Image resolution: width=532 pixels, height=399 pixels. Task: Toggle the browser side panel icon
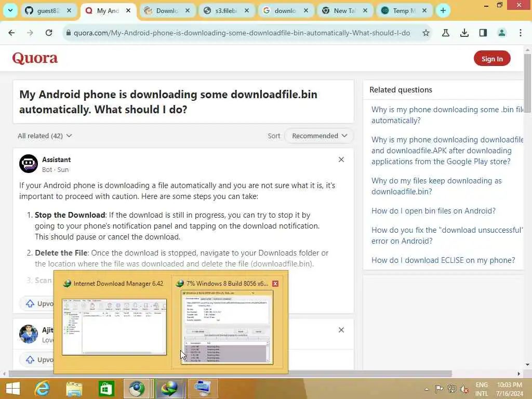tap(483, 33)
